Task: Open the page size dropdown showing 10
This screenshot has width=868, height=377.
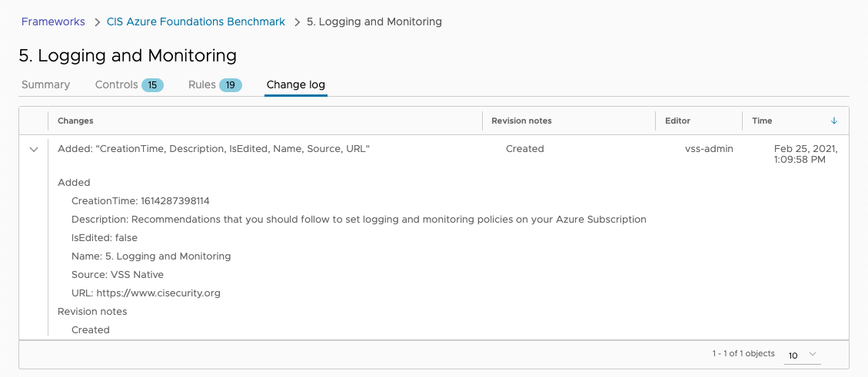Action: coord(803,355)
